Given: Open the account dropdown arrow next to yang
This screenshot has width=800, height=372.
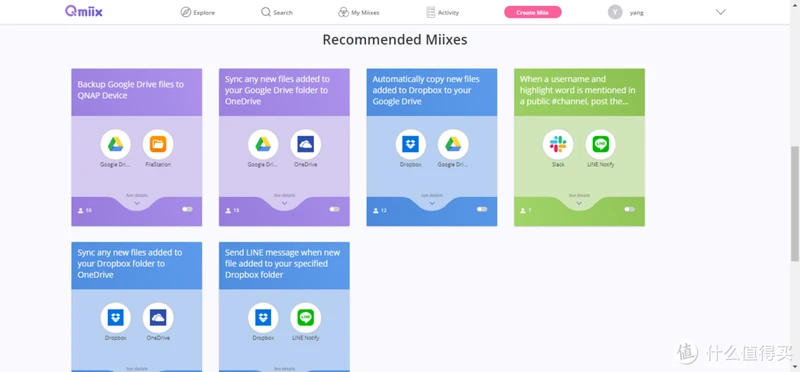Looking at the screenshot, I should 720,12.
